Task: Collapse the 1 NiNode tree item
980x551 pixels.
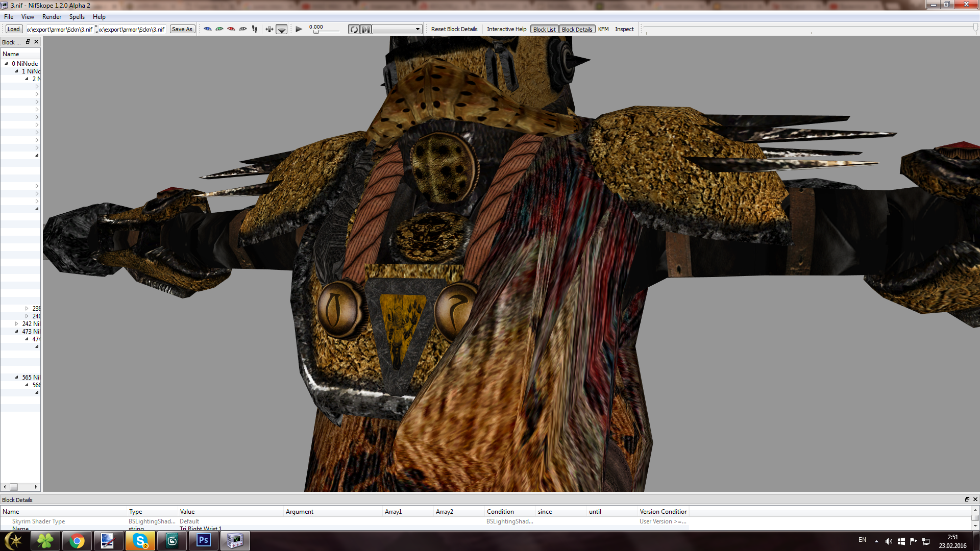Action: (16, 71)
